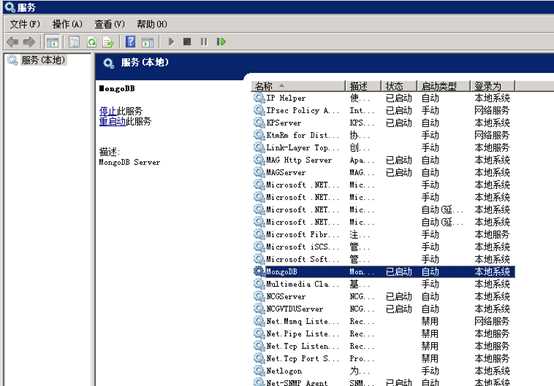Click the gear icon beside Link-Layer Top...
Image resolution: width=554 pixels, height=386 pixels.
pyautogui.click(x=259, y=147)
